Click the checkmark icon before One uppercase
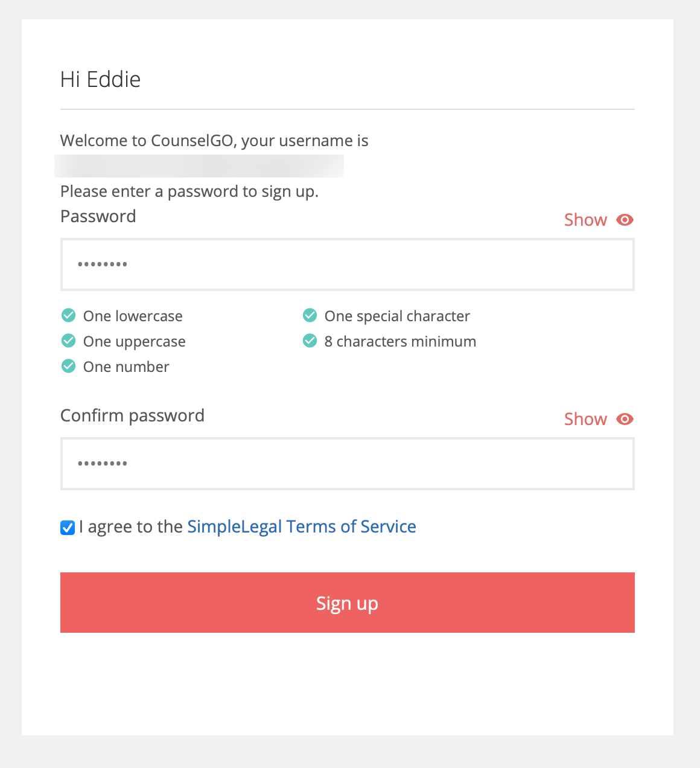 [x=68, y=341]
